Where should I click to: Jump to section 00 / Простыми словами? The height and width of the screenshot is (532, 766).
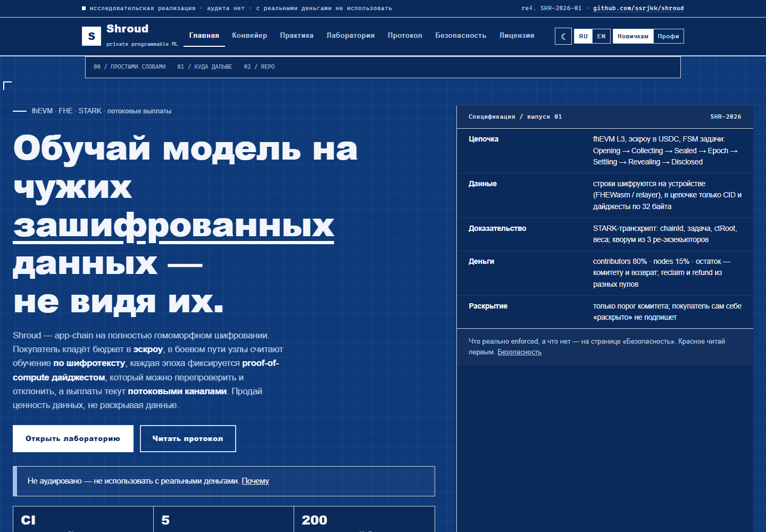(x=130, y=66)
